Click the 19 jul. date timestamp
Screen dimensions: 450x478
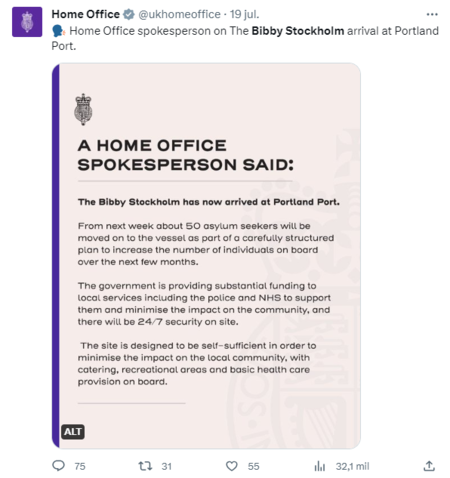pos(244,14)
